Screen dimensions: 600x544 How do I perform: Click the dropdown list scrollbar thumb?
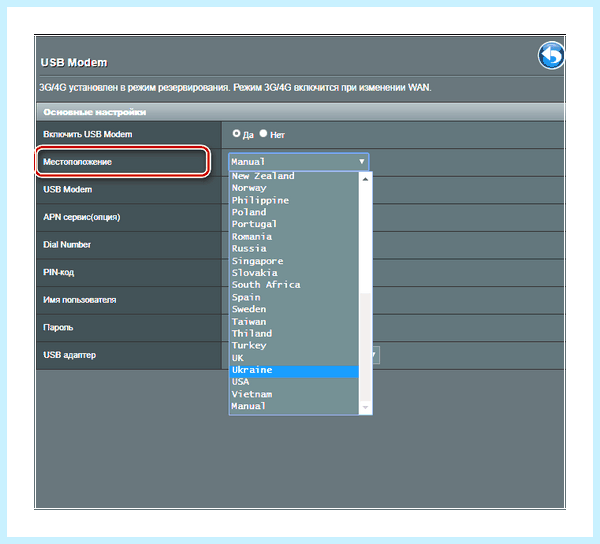[365, 347]
